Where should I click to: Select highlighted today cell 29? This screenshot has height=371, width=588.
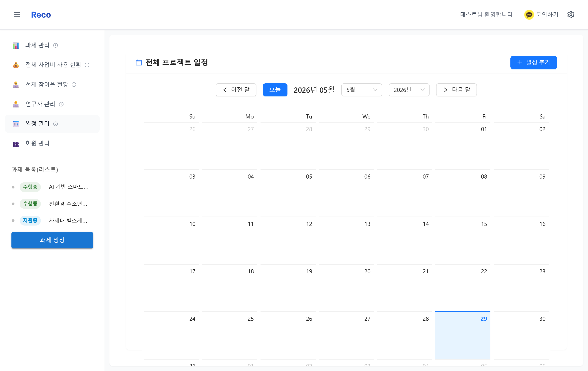[463, 335]
